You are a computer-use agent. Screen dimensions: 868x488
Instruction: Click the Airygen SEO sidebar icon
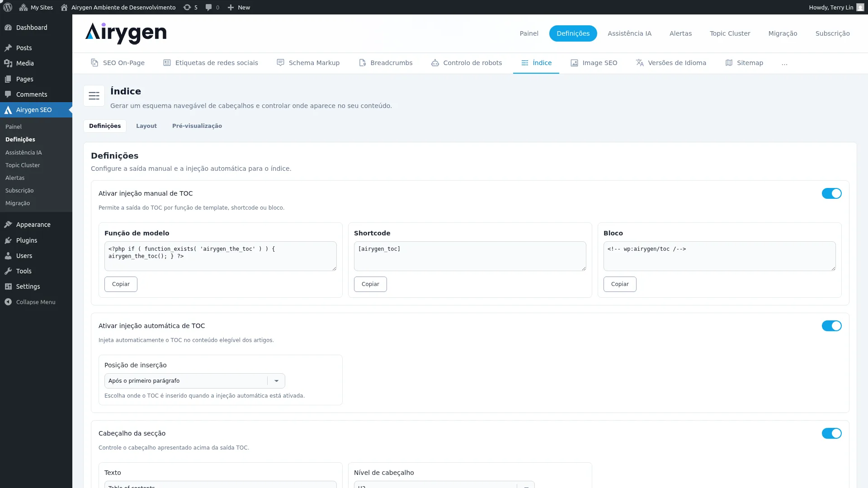tap(8, 110)
